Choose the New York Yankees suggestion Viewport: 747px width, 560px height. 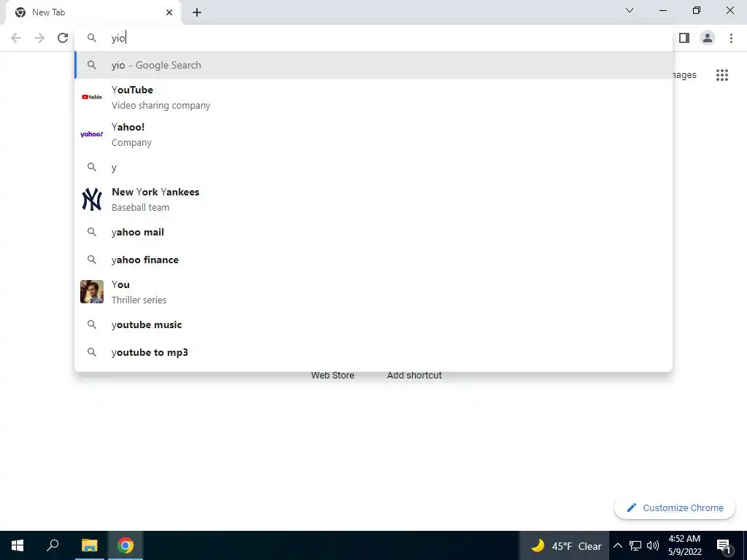(x=373, y=200)
